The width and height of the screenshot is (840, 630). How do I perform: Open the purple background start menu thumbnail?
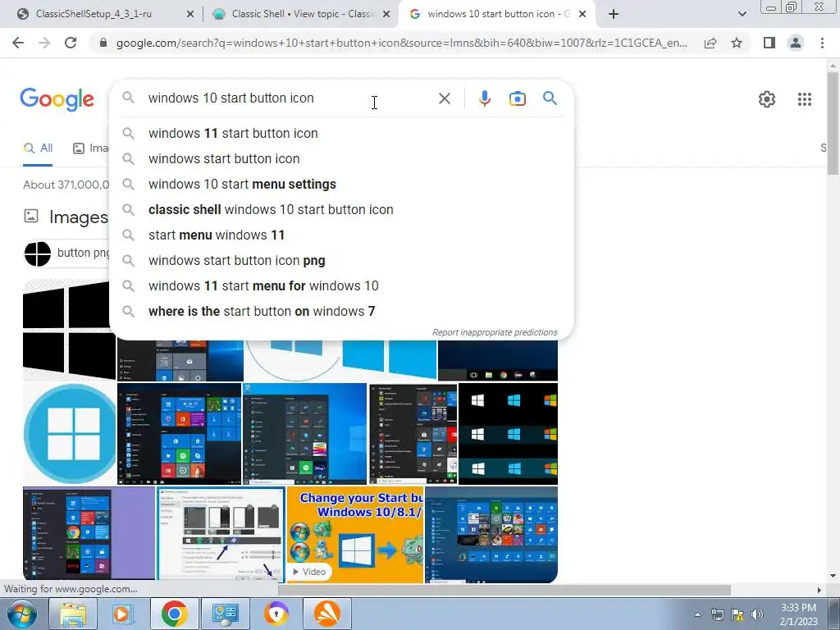tap(89, 533)
